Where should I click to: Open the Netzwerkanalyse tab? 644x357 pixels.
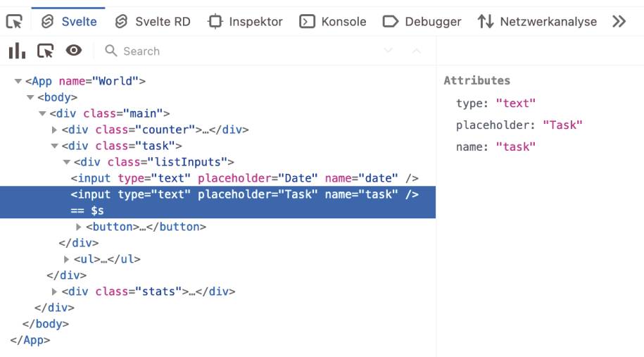537,21
